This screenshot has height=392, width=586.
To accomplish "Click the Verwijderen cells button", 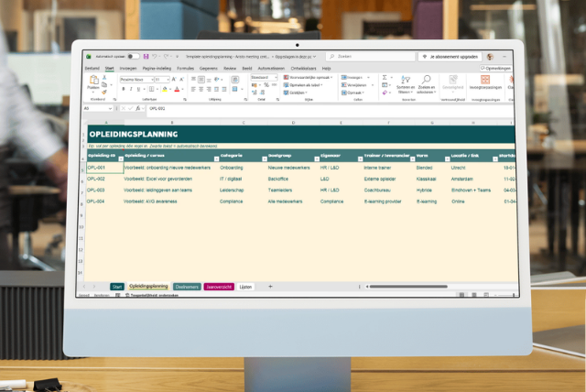I will point(357,85).
